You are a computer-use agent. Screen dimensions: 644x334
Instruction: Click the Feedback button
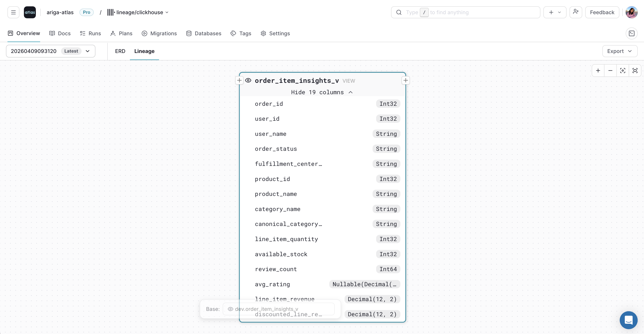coord(602,12)
